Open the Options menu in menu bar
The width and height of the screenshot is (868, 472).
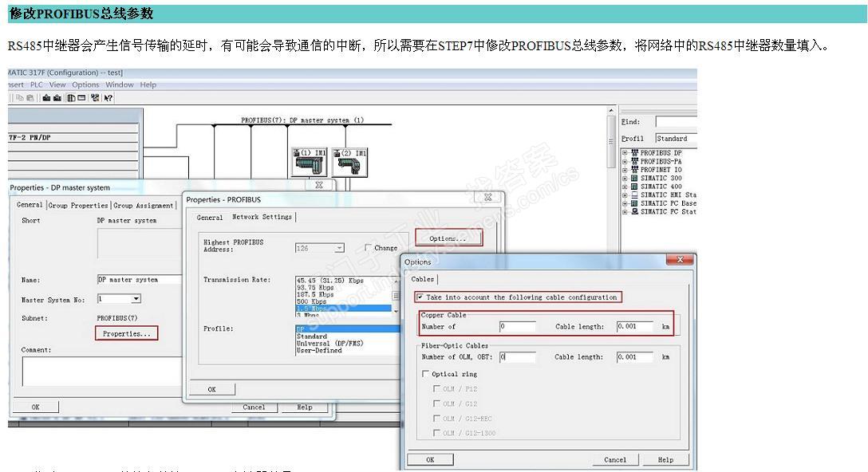[x=85, y=85]
